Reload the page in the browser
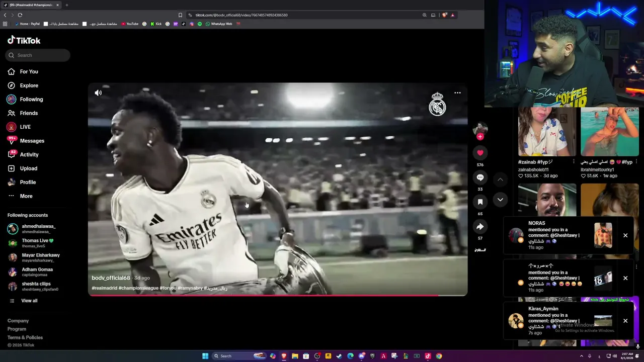 tap(20, 15)
